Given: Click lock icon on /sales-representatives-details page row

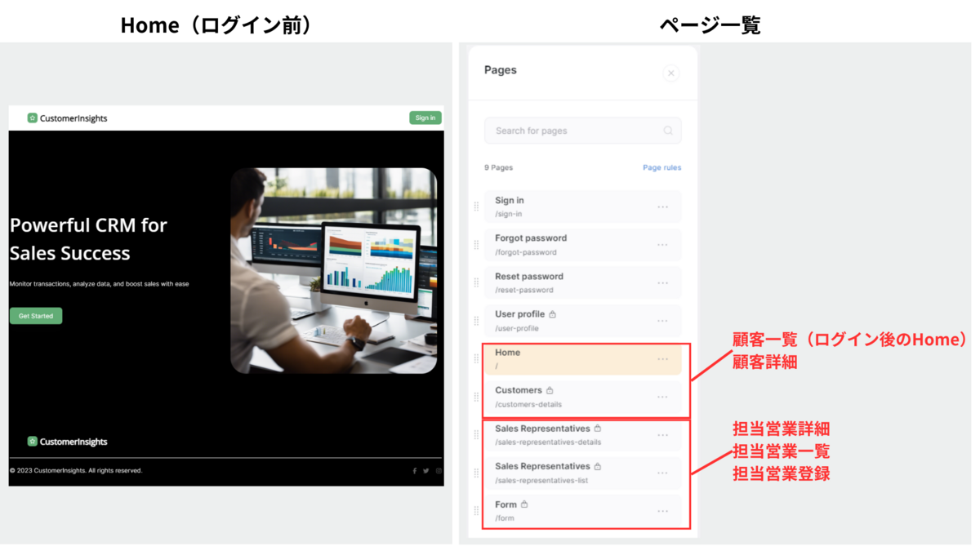Looking at the screenshot, I should (598, 429).
